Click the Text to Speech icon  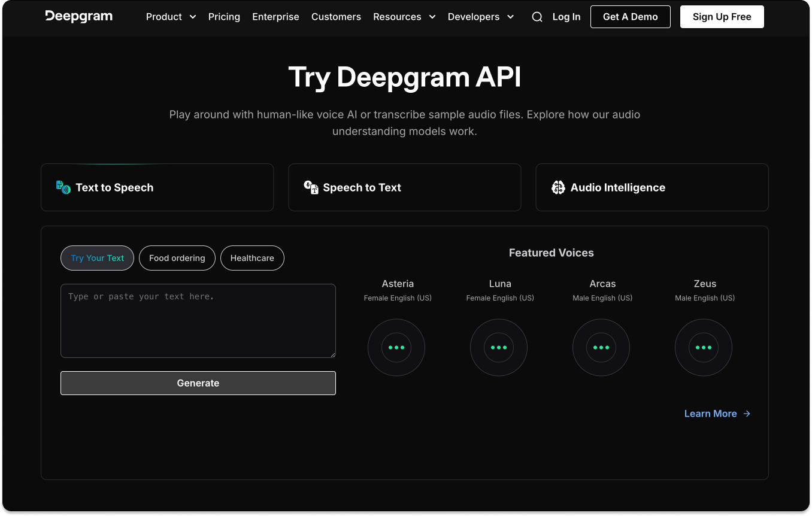(63, 187)
